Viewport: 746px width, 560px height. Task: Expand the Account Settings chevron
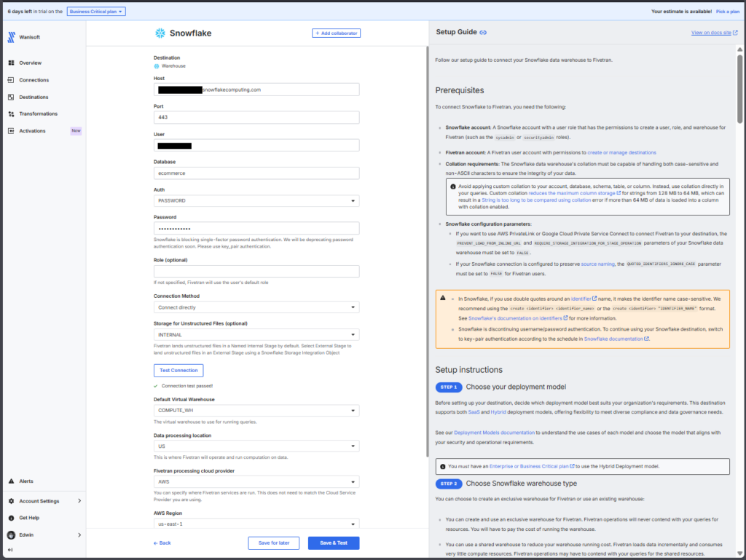coord(79,501)
